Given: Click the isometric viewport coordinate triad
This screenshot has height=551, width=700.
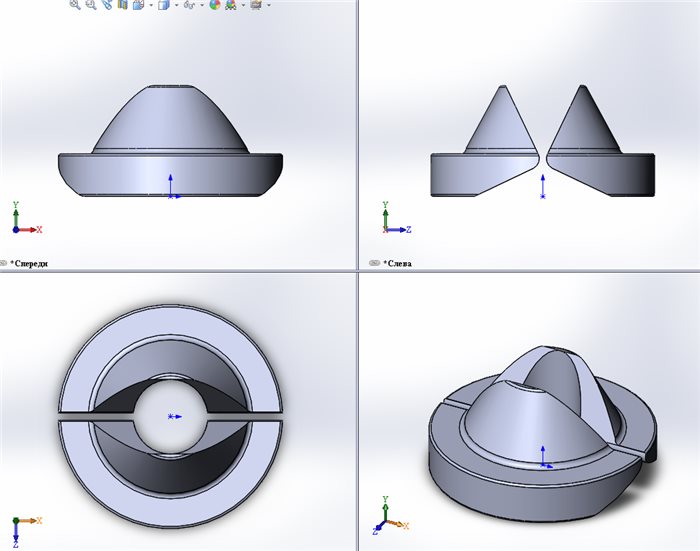Looking at the screenshot, I should point(390,516).
